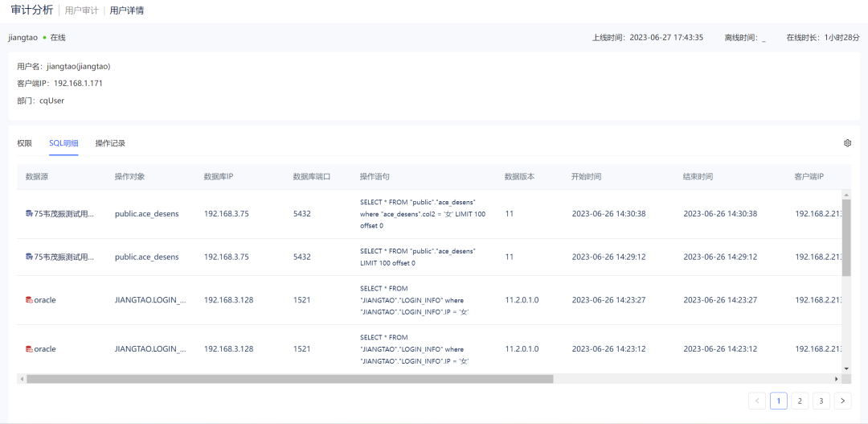Click 192.168.3.75 in the 14:30:38 row
The height and width of the screenshot is (424, 868).
[x=227, y=214]
